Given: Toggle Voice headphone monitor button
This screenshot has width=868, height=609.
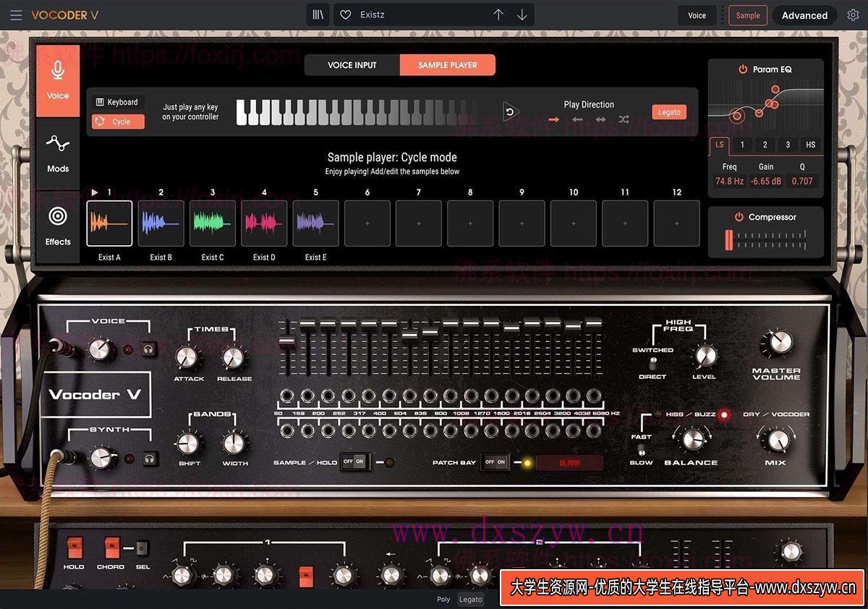Looking at the screenshot, I should click(x=150, y=349).
